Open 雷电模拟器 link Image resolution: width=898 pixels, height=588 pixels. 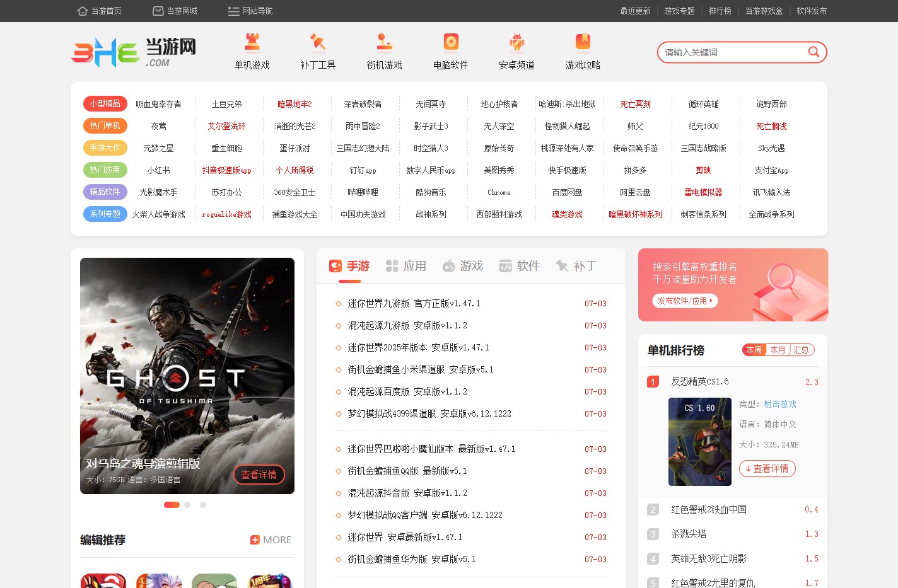click(x=703, y=192)
